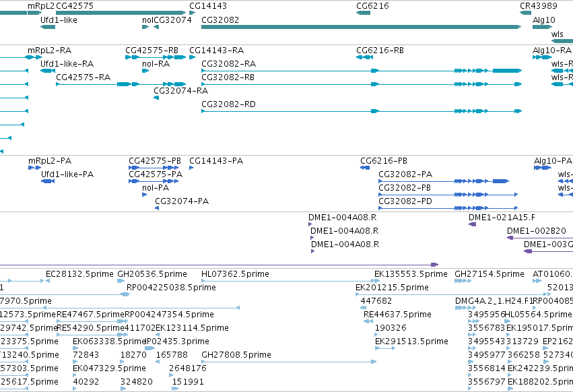Click feature 151991
Viewport: 573px width, 392px height.
tap(175, 389)
